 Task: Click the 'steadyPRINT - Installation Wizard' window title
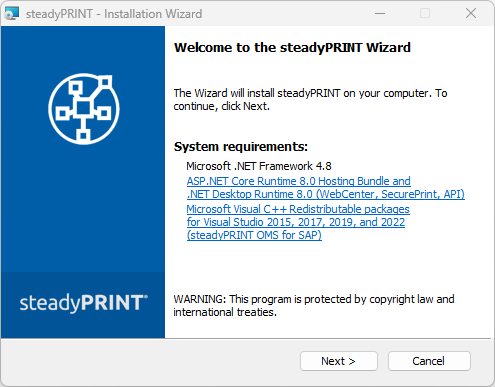(x=114, y=14)
